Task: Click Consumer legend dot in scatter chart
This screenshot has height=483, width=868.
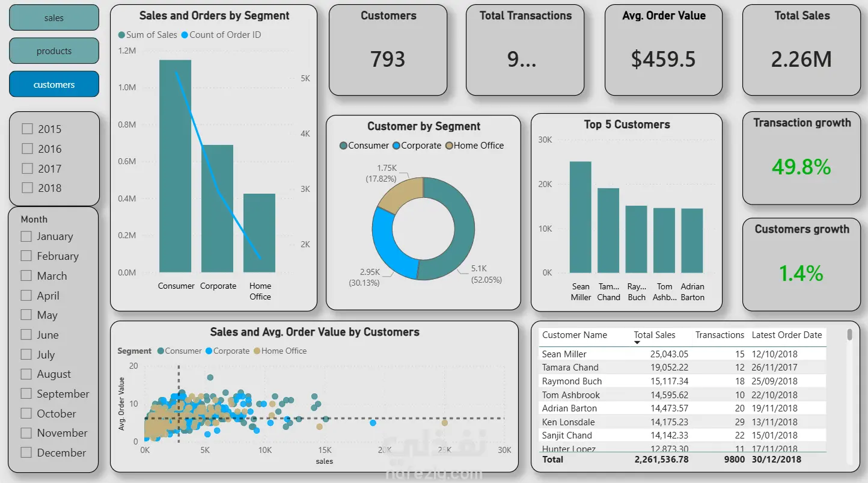Action: click(x=160, y=351)
